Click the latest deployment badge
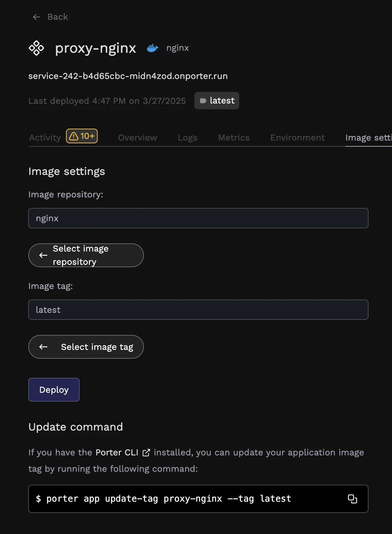392x534 pixels. [216, 100]
